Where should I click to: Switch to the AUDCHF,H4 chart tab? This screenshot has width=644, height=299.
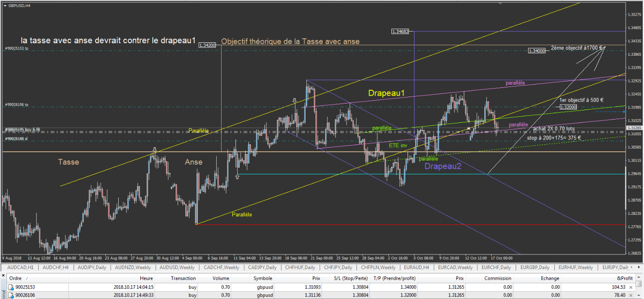point(57,267)
